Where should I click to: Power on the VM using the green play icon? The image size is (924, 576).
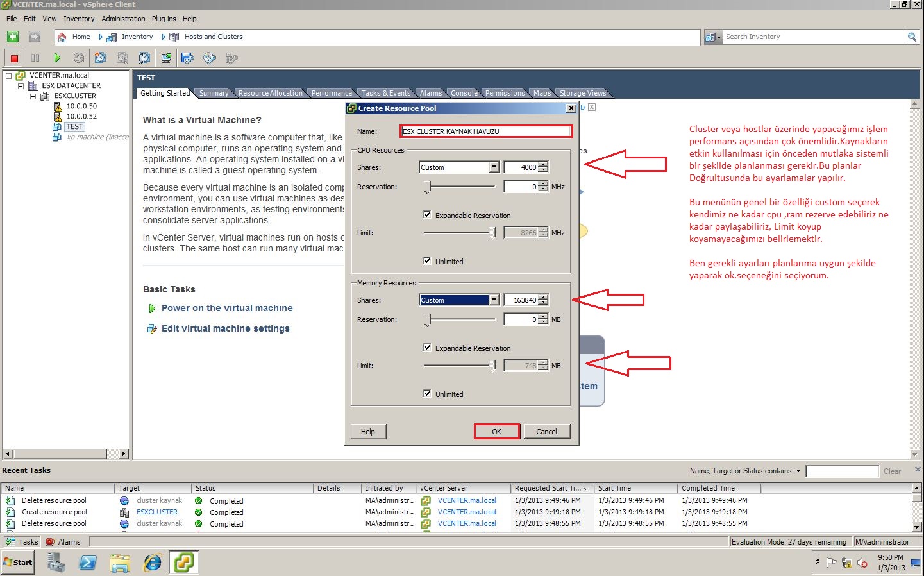[x=57, y=58]
